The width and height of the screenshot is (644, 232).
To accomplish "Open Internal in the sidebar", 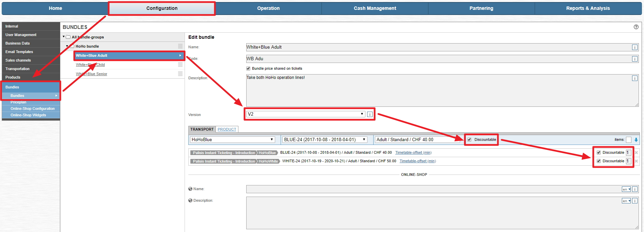I will (31, 26).
